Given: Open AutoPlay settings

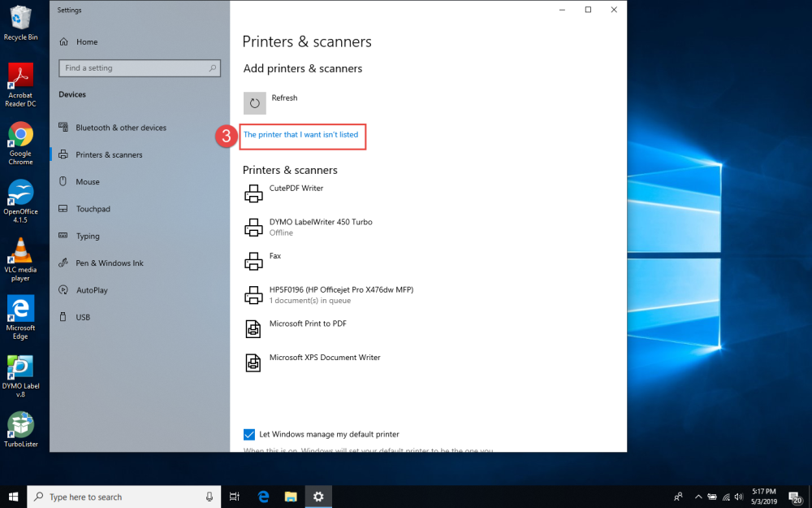Looking at the screenshot, I should click(x=93, y=290).
